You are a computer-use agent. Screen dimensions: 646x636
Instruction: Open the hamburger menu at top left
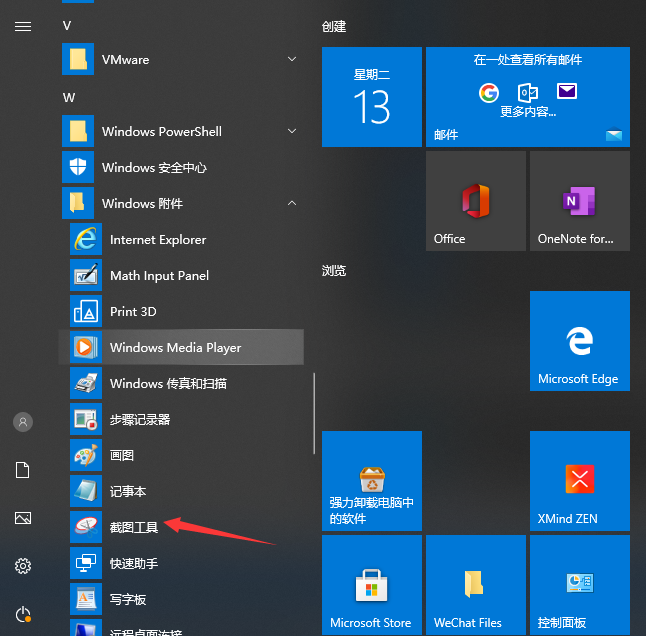point(22,27)
